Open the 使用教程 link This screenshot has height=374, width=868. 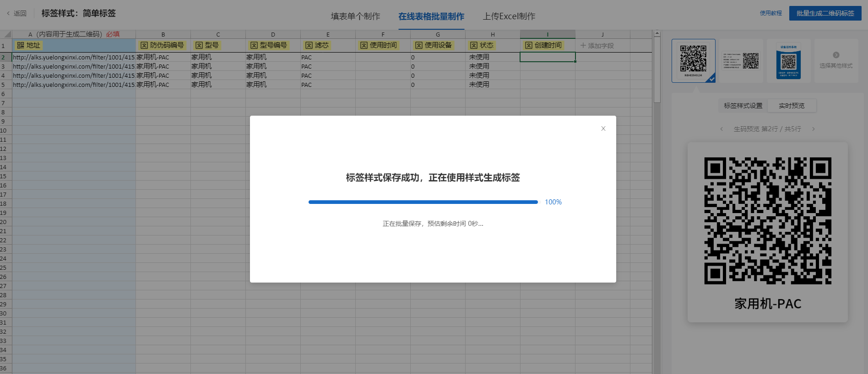771,13
